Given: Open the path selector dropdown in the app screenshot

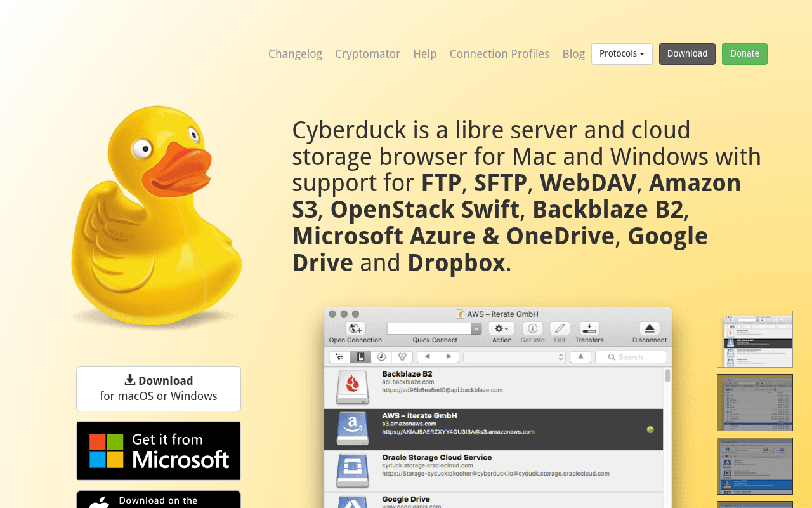Looking at the screenshot, I should pyautogui.click(x=514, y=357).
